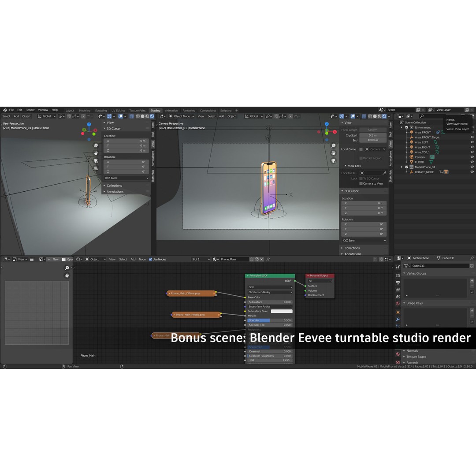Open Node menu in shader editor
Viewport: 476px width, 476px height.
[142, 259]
